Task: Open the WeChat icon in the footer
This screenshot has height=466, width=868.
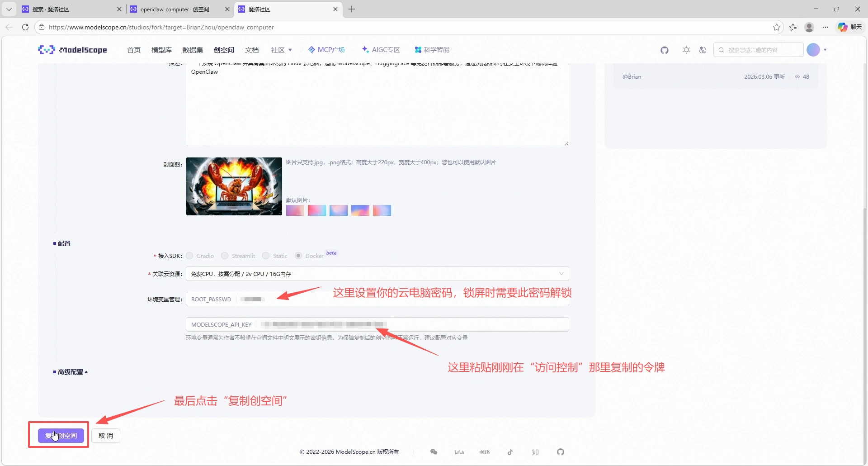Action: (434, 452)
